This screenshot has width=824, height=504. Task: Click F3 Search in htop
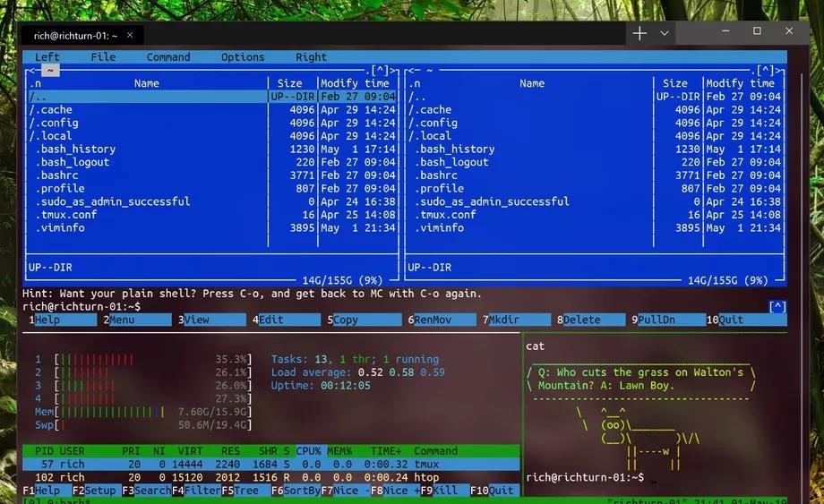(x=147, y=491)
